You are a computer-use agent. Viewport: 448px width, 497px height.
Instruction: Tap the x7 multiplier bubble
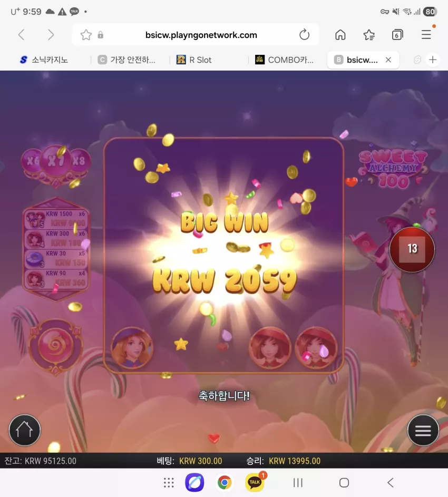tap(56, 161)
